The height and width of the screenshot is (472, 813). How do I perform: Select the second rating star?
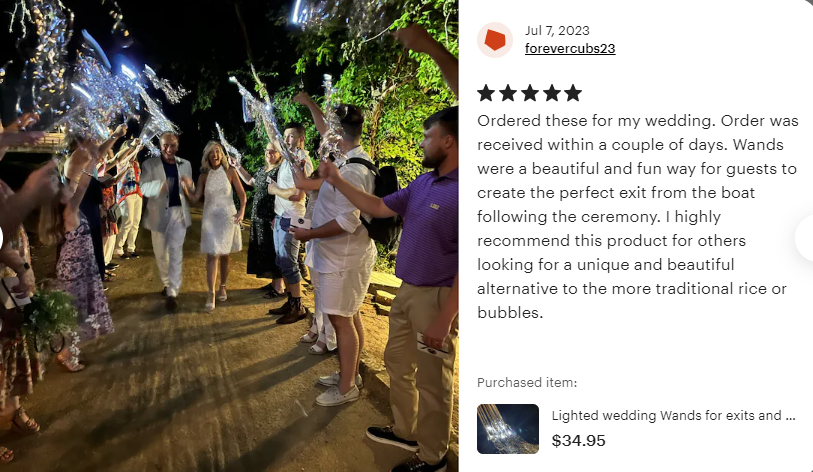[x=508, y=93]
